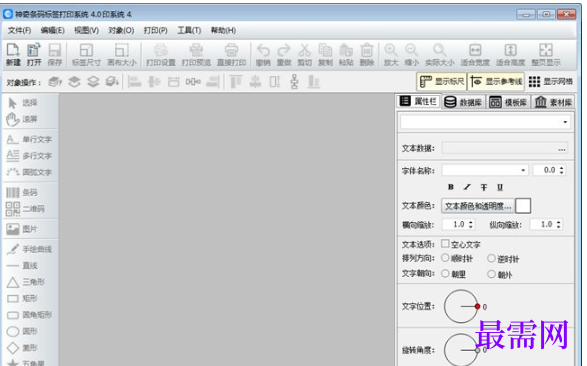
Task: Check the 空心文字 hollow text checkbox
Action: coord(445,244)
